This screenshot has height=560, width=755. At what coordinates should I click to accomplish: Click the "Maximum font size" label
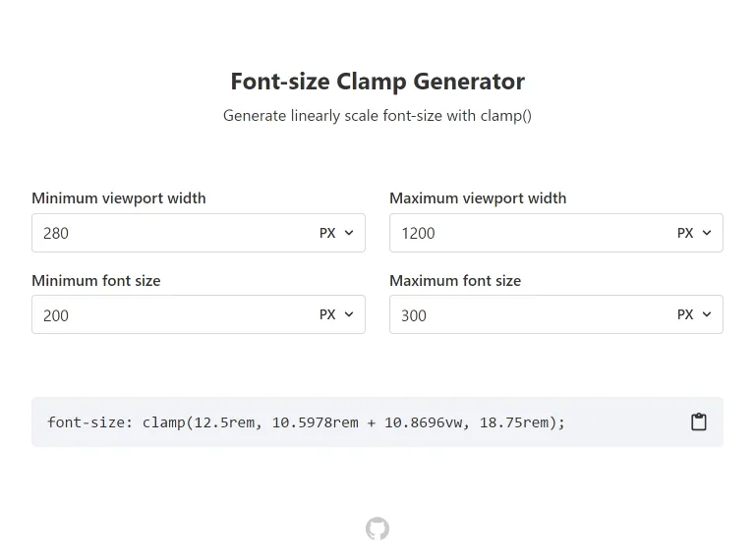pyautogui.click(x=455, y=280)
